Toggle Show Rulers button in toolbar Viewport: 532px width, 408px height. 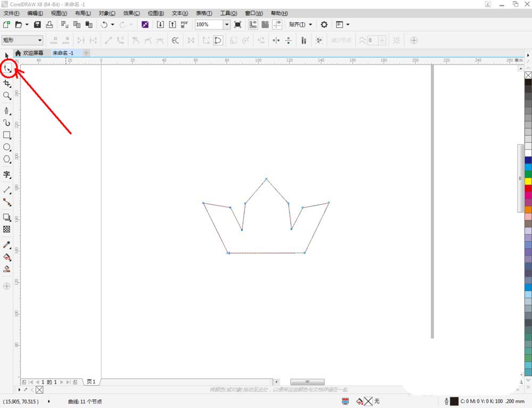tap(253, 25)
